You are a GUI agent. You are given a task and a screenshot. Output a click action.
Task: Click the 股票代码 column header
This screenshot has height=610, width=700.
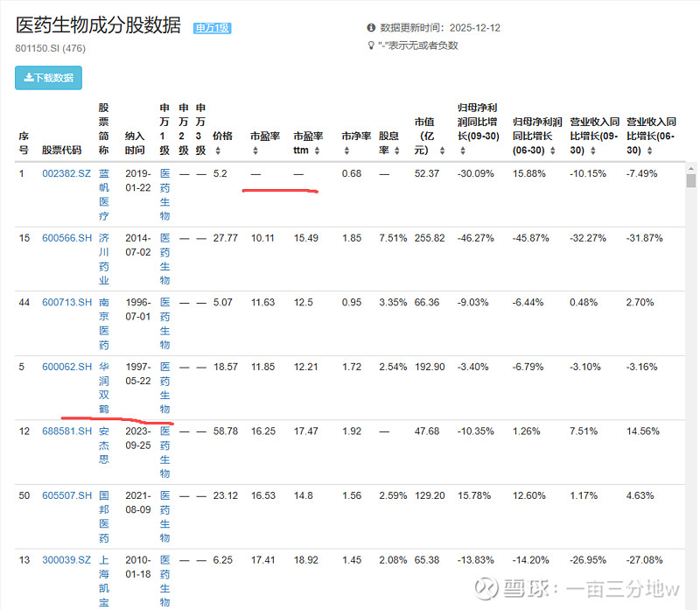click(x=61, y=150)
